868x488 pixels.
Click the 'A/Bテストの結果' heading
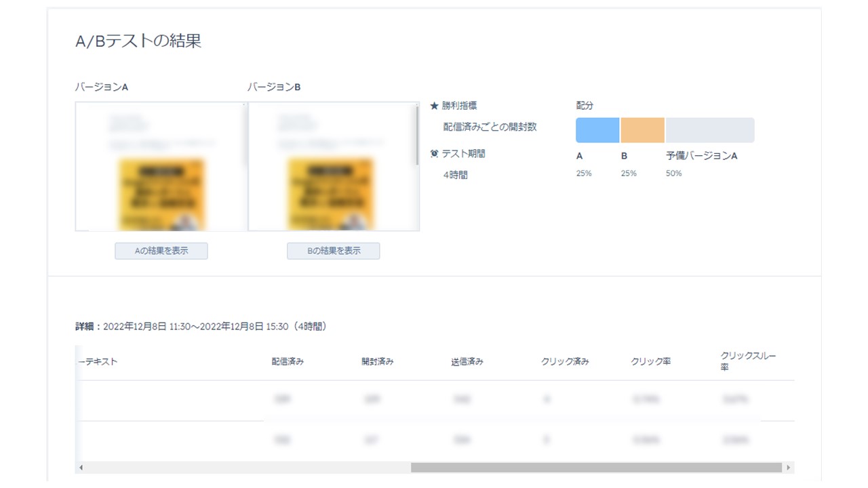coord(138,41)
